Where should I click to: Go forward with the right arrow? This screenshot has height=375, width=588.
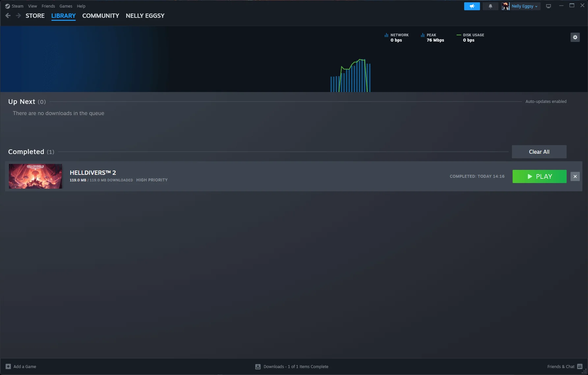pyautogui.click(x=18, y=16)
